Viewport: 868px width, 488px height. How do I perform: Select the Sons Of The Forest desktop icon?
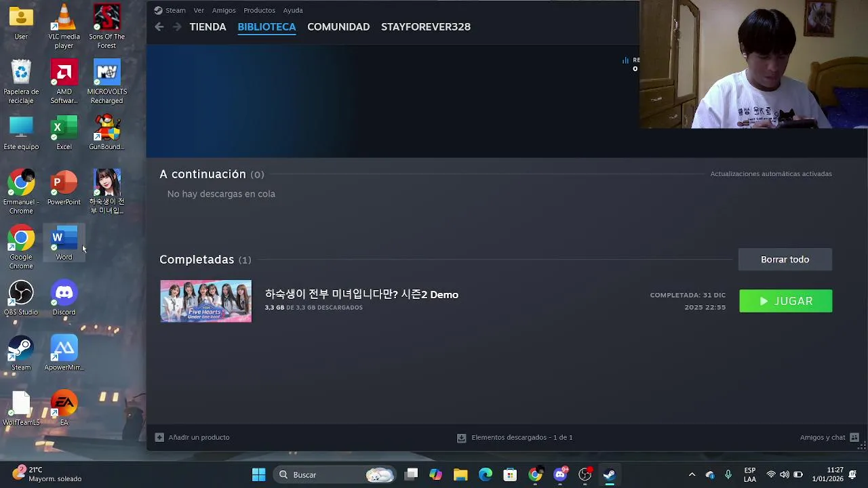tap(106, 26)
